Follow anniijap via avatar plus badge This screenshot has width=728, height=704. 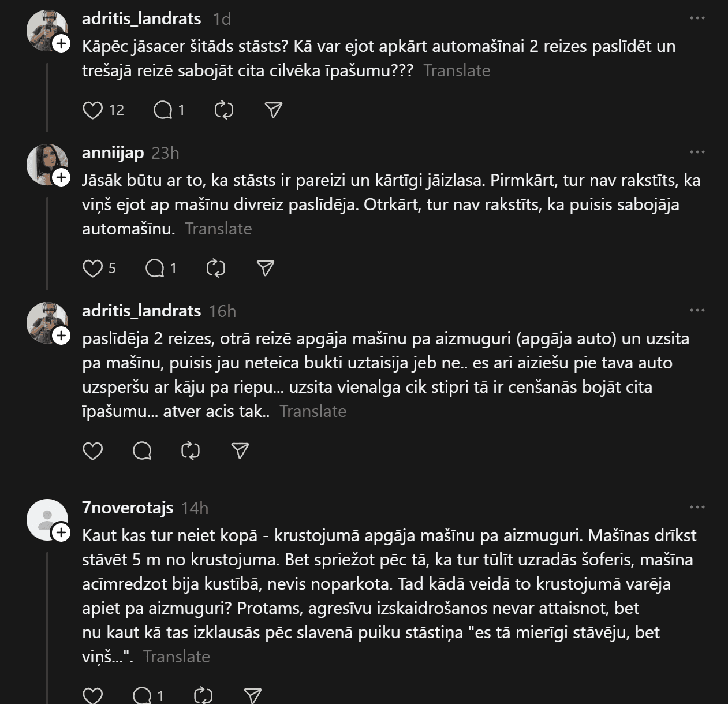[x=61, y=177]
